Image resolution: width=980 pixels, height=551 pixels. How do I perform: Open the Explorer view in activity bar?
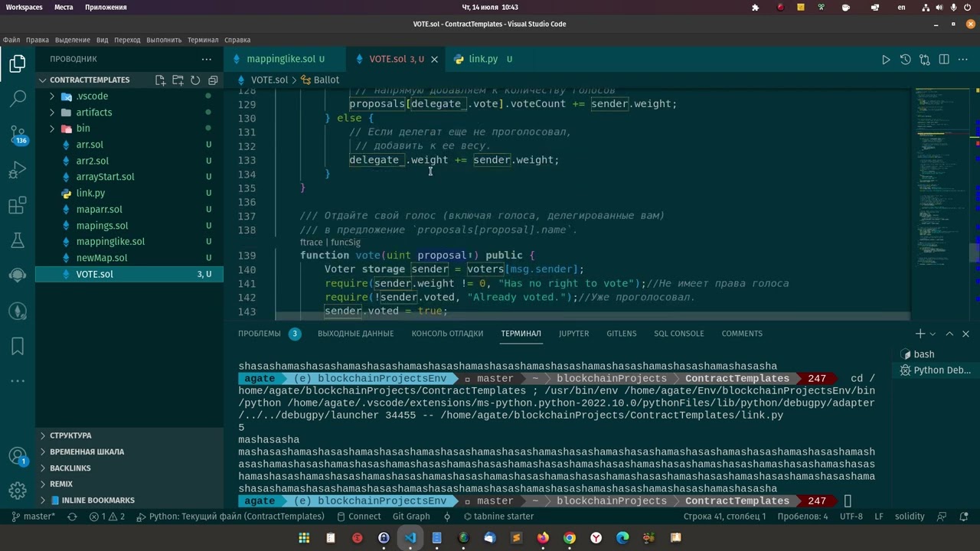click(17, 64)
